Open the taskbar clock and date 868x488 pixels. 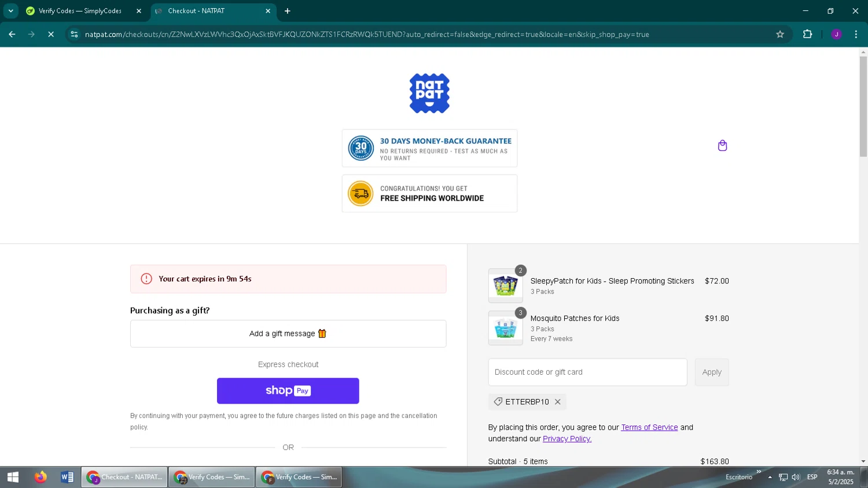tap(840, 477)
